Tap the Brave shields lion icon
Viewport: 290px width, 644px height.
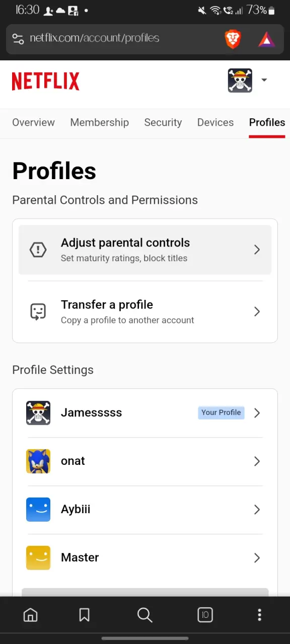tap(233, 39)
